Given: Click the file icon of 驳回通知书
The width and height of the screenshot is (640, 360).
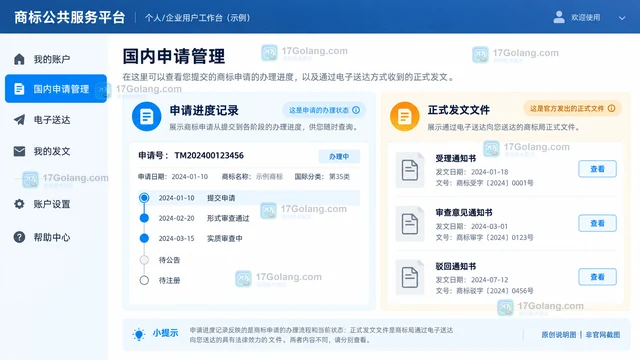Looking at the screenshot, I should (410, 277).
